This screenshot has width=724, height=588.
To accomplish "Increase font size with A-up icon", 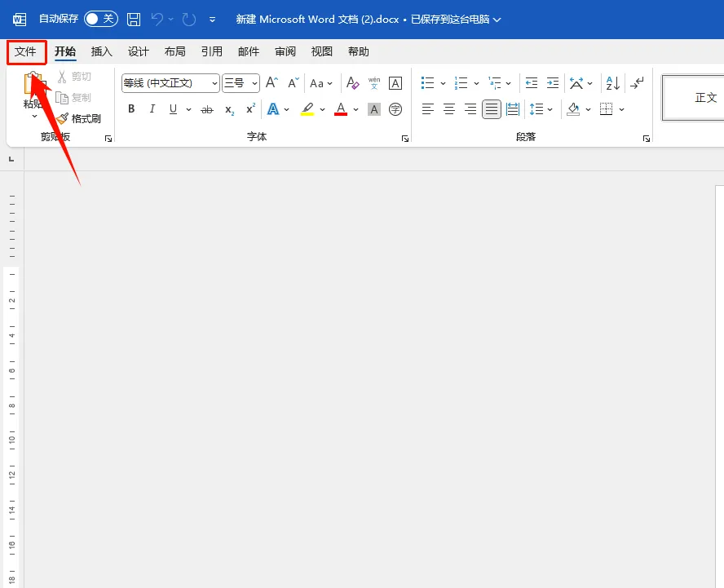I will tap(272, 83).
